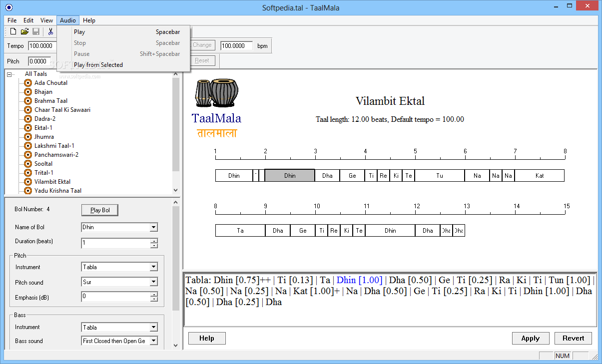Open the Pitch Instrument dropdown
This screenshot has width=602, height=364.
pos(153,267)
